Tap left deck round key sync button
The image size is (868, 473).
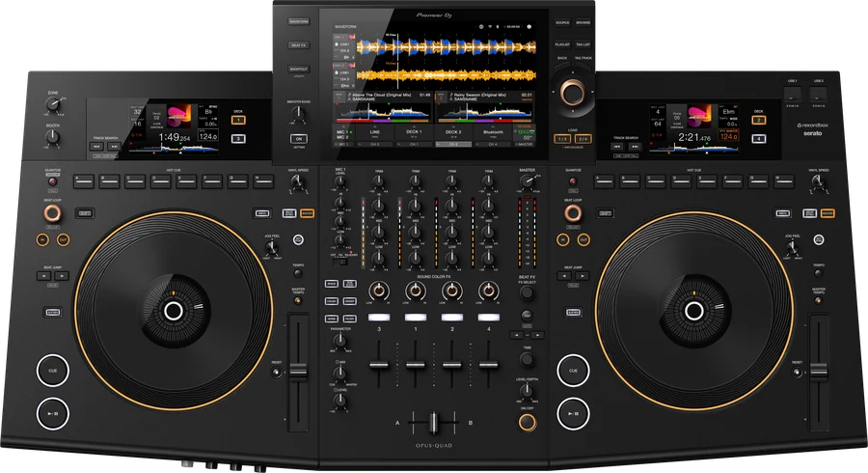[x=298, y=239]
